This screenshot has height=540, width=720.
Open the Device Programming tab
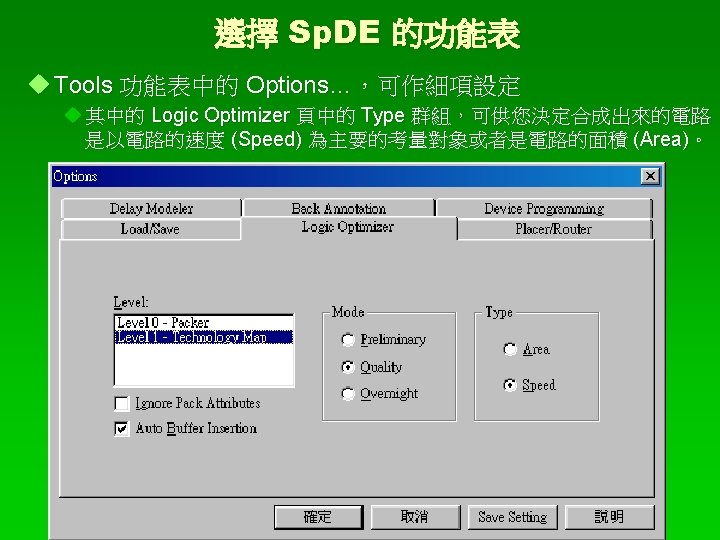[x=544, y=208]
